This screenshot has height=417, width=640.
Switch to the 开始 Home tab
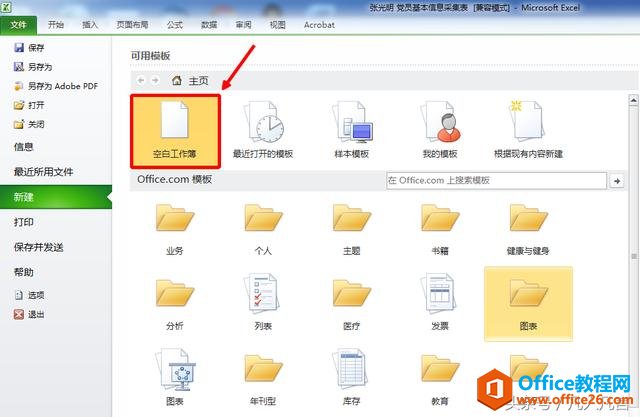tap(56, 25)
